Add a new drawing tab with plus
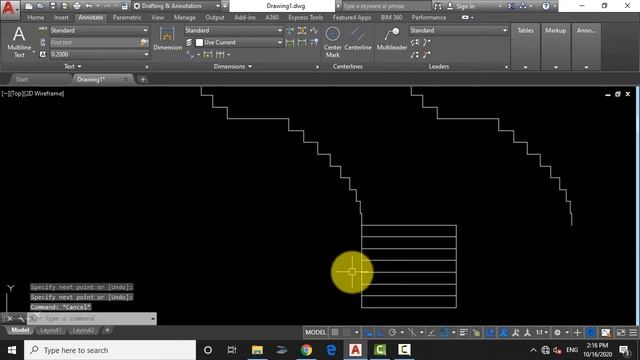 point(143,80)
